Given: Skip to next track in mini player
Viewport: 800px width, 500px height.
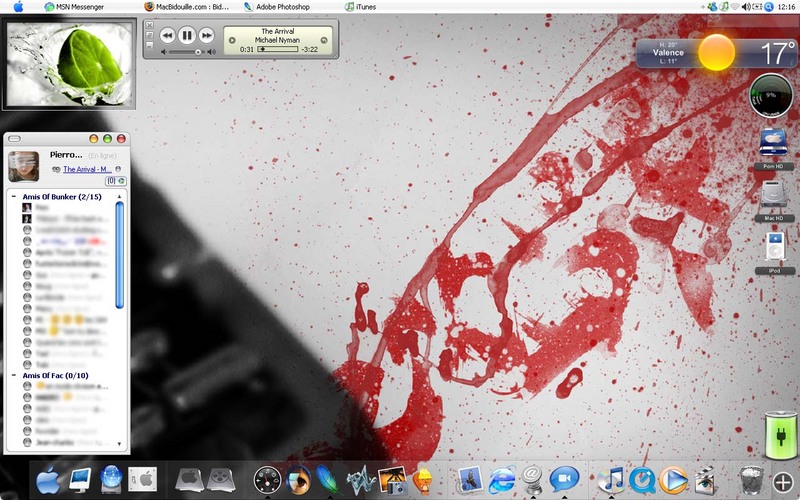Looking at the screenshot, I should point(206,35).
